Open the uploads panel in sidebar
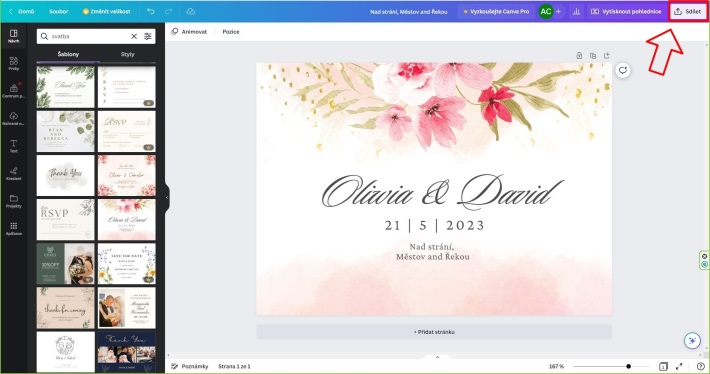 14,118
